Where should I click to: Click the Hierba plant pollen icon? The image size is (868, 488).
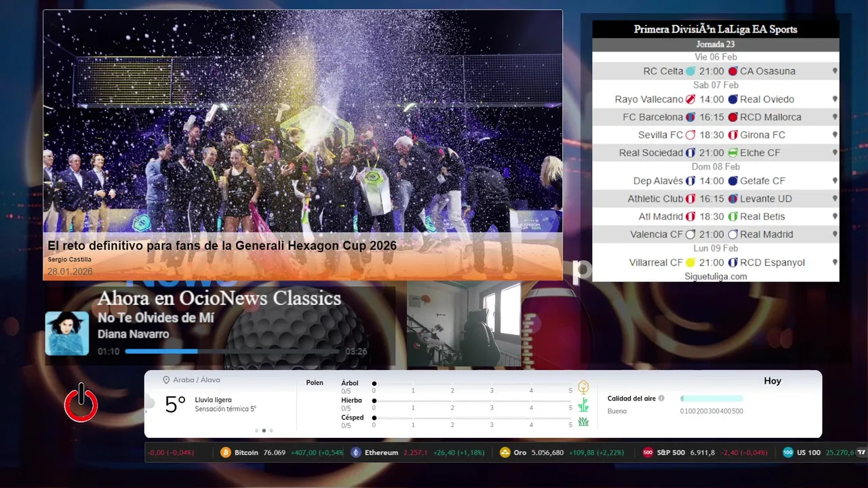(583, 405)
